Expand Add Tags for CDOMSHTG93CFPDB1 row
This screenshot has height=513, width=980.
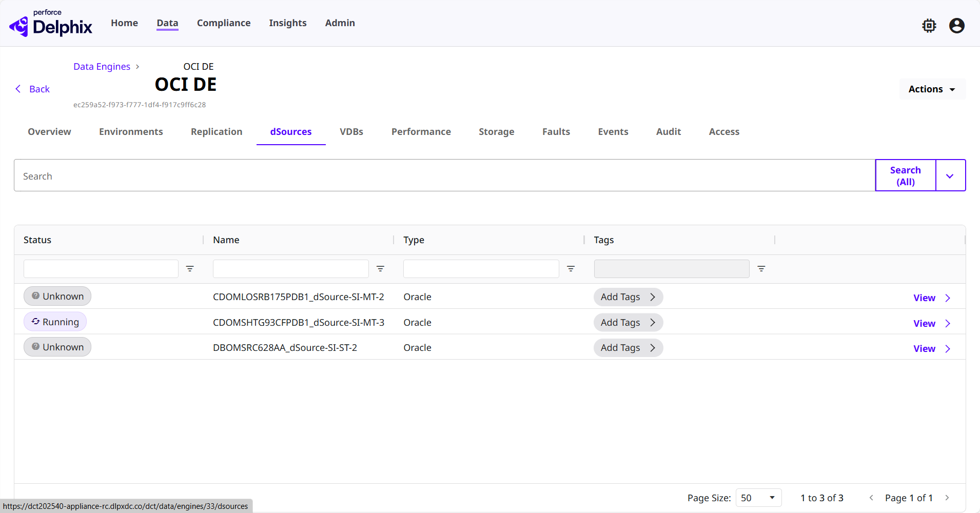pyautogui.click(x=628, y=323)
